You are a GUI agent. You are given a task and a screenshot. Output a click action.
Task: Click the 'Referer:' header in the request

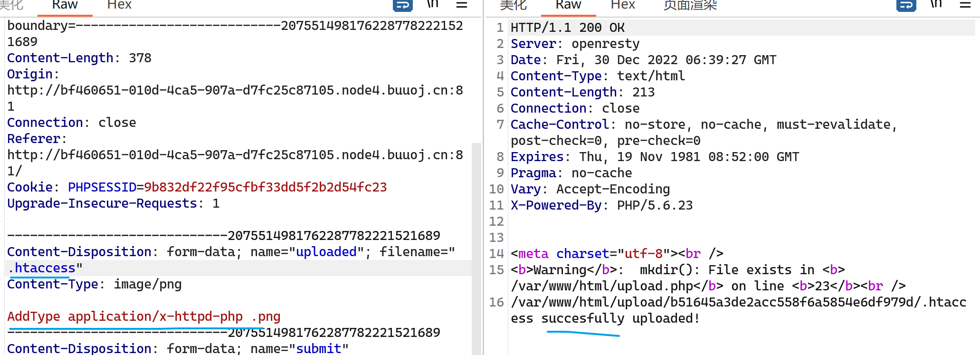coord(37,139)
